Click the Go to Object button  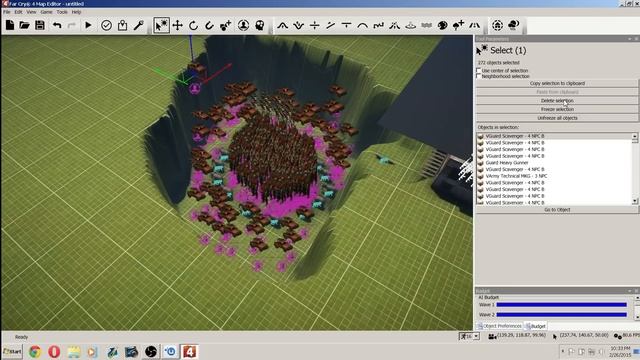pos(557,210)
